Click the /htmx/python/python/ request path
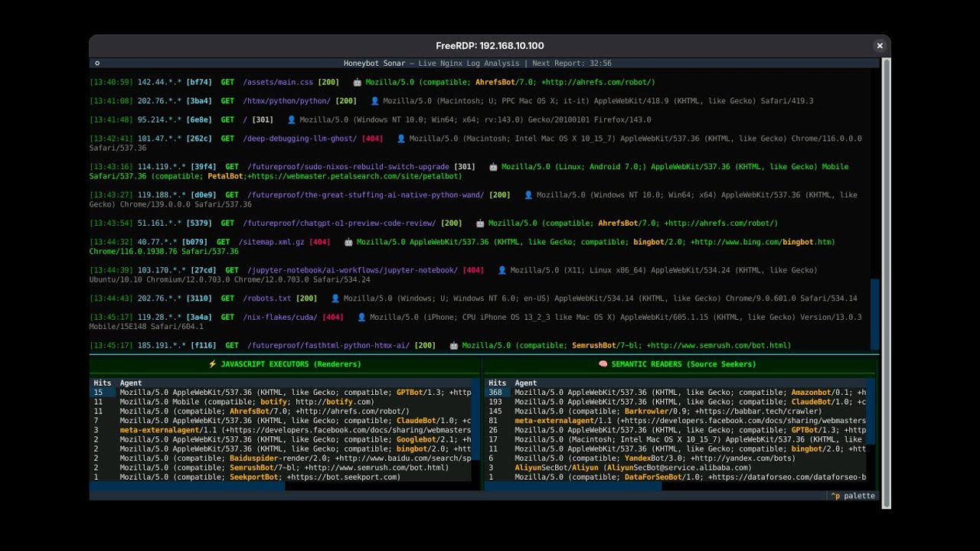This screenshot has height=551, width=980. point(287,101)
